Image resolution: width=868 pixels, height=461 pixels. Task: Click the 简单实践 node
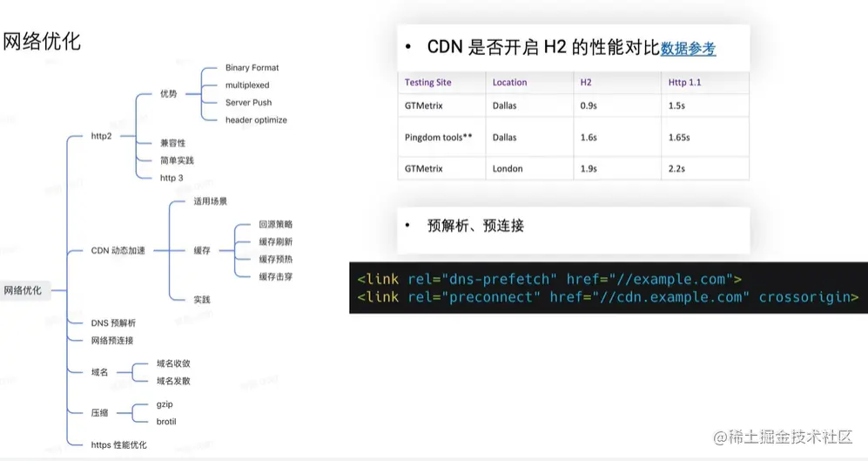click(177, 160)
